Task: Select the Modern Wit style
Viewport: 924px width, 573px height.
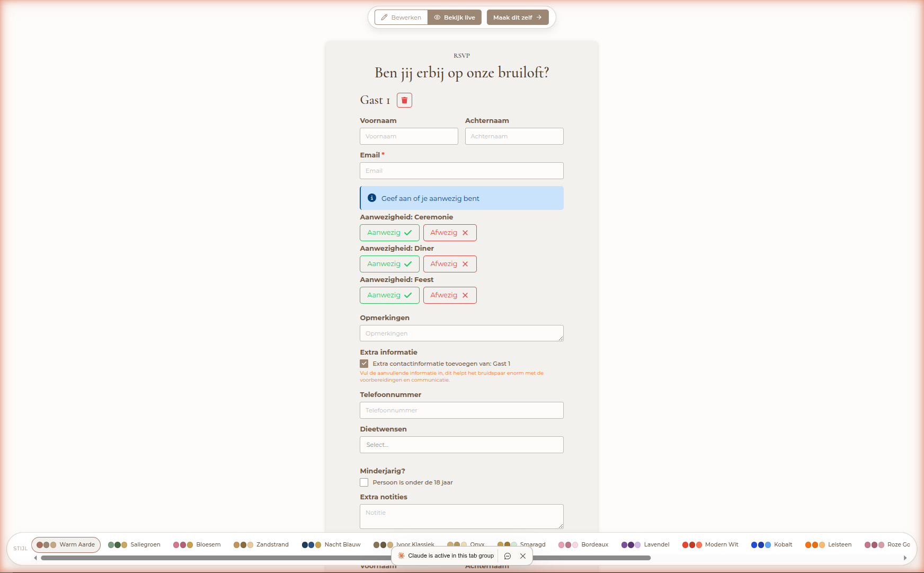Action: pyautogui.click(x=710, y=545)
